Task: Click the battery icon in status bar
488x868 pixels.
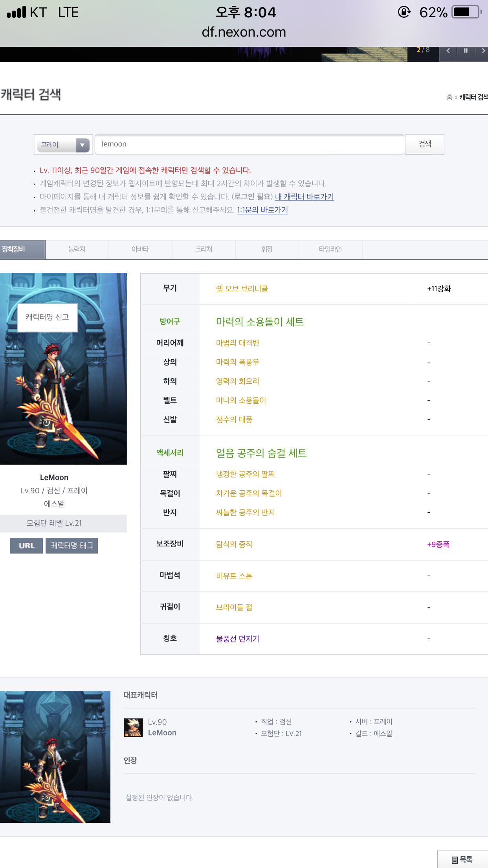Action: pos(467,12)
